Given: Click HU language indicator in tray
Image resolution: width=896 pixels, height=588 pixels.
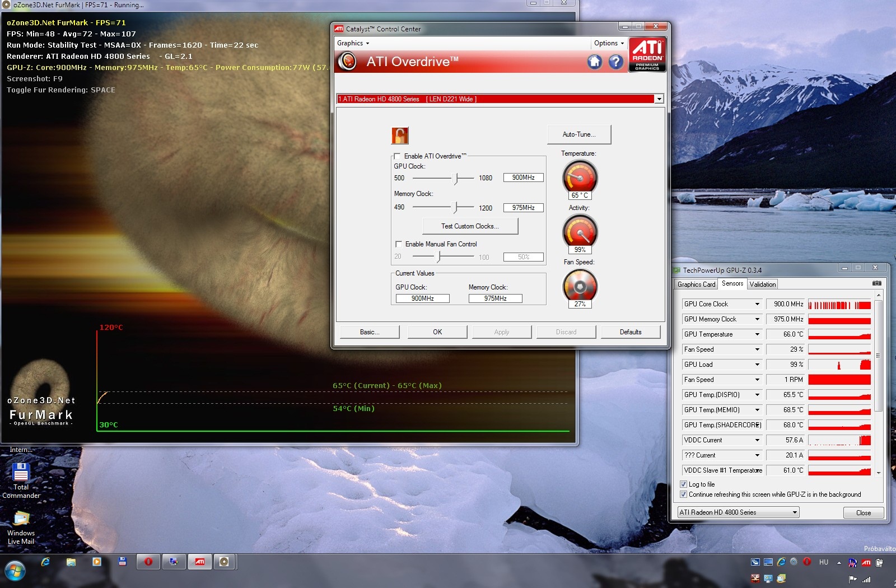Looking at the screenshot, I should coord(824,562).
